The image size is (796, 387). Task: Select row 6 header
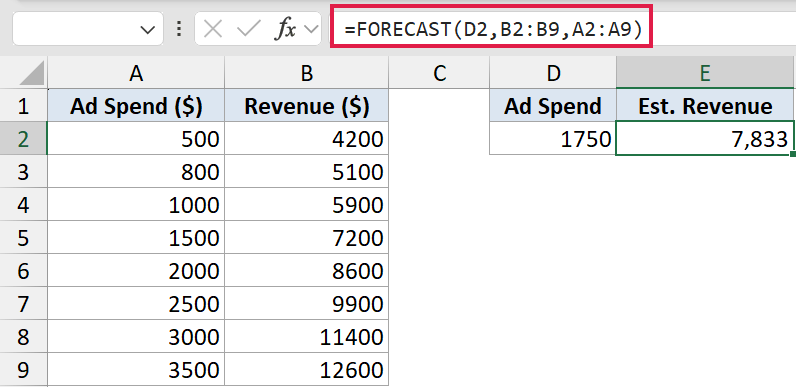(24, 271)
